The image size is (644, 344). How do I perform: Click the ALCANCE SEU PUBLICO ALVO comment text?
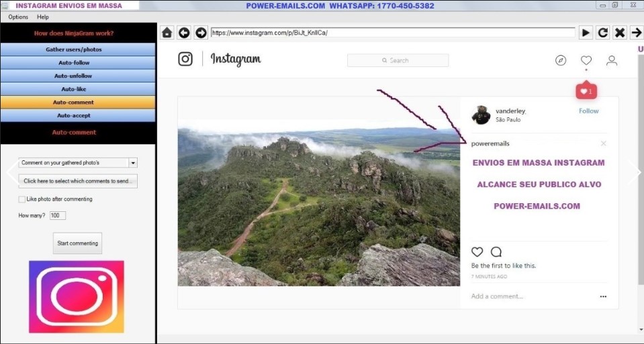point(539,184)
